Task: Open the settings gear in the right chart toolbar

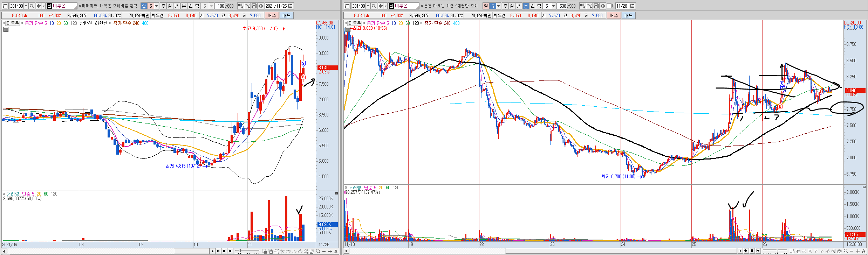Action: tap(603, 6)
